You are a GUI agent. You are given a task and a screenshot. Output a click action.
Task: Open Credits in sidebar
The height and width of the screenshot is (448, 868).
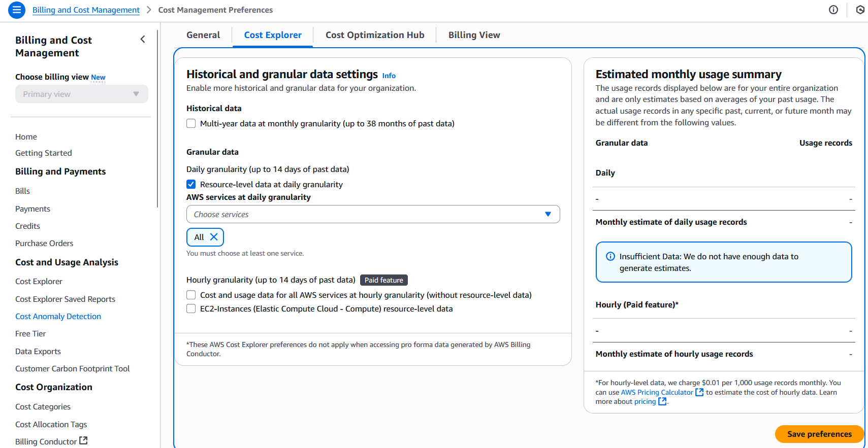[27, 226]
